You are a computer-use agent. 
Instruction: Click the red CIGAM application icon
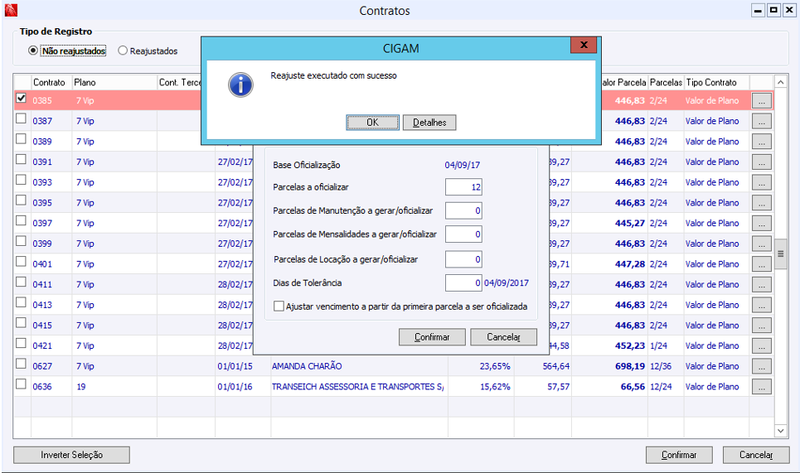pos(10,10)
